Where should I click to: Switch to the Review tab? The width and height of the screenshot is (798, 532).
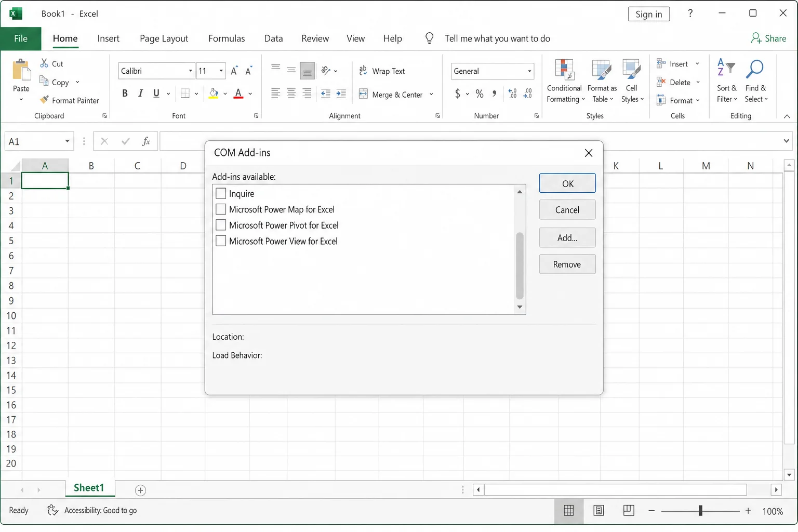point(315,38)
